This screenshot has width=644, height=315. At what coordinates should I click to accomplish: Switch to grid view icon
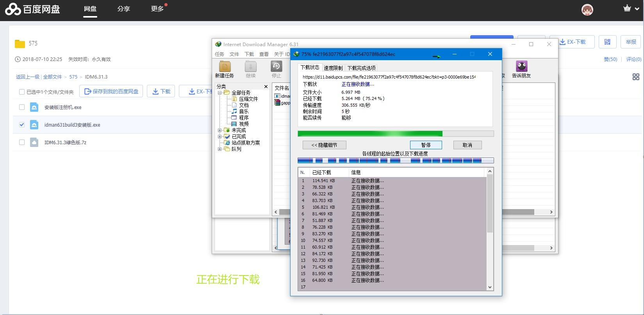(636, 77)
